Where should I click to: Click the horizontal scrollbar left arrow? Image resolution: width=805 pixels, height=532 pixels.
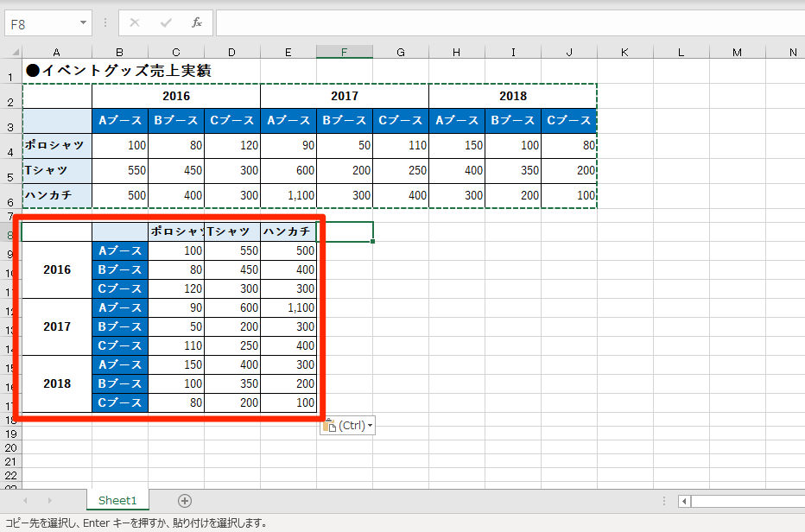pos(684,501)
